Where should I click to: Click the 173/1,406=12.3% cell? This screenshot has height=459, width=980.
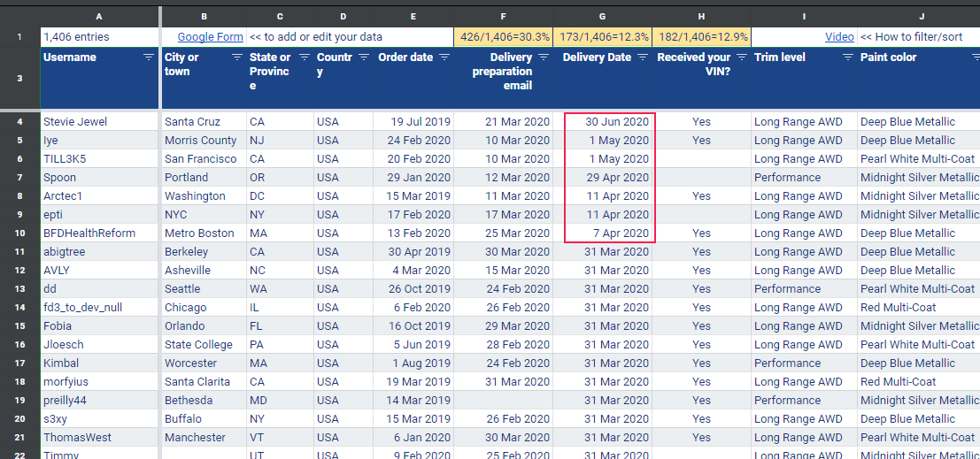pyautogui.click(x=603, y=37)
